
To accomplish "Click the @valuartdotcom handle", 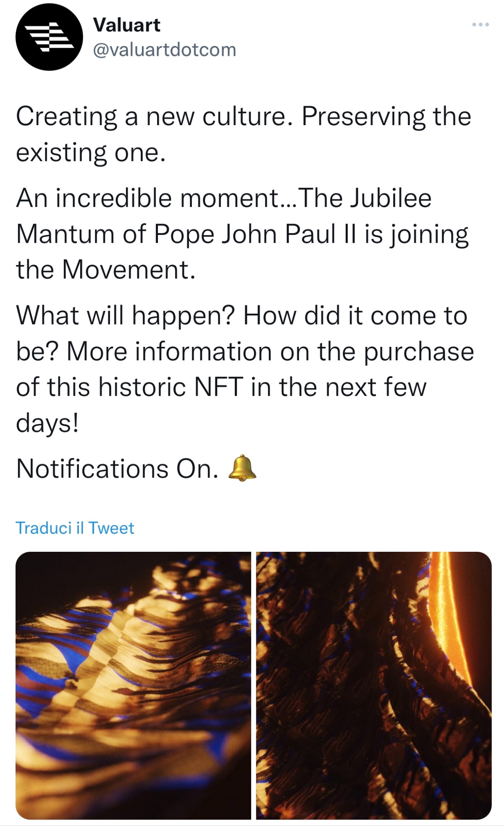I will [164, 50].
